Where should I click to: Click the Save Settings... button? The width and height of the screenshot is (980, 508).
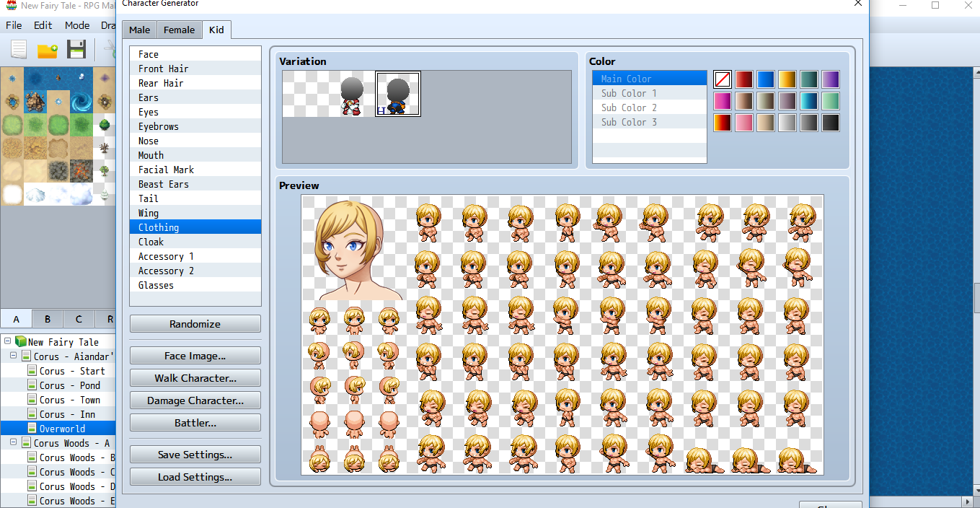pos(195,455)
